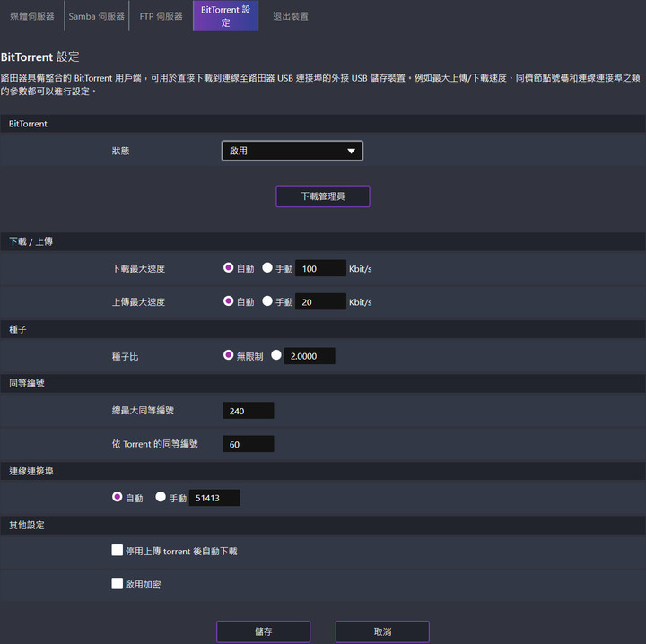
Task: Select the custom 種子比 radio beside 2.0000
Action: 276,355
